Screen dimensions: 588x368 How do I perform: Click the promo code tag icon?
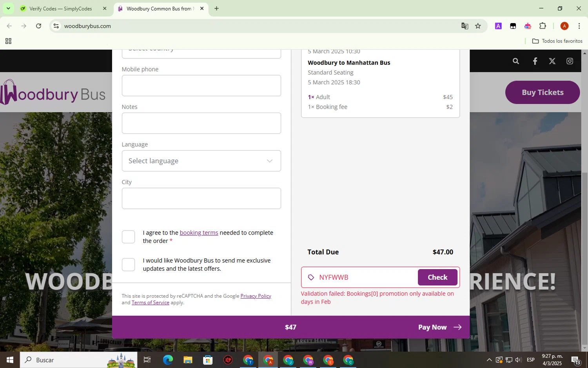[x=311, y=277]
